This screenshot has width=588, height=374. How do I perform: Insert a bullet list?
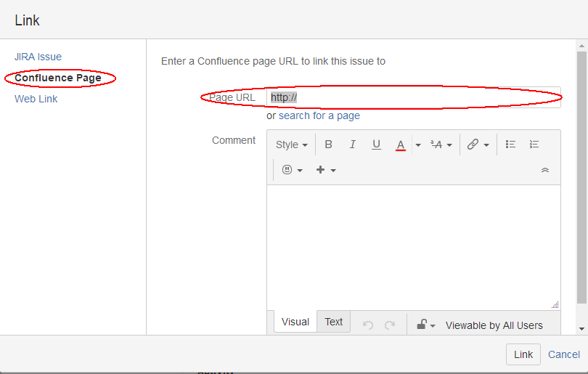pos(510,145)
